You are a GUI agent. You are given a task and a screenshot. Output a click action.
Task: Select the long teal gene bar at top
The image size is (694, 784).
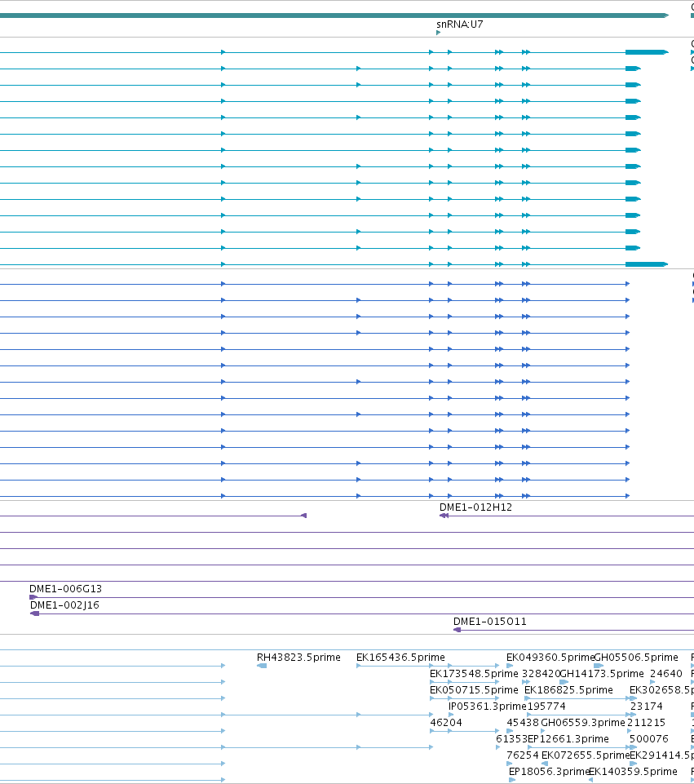coord(334,16)
